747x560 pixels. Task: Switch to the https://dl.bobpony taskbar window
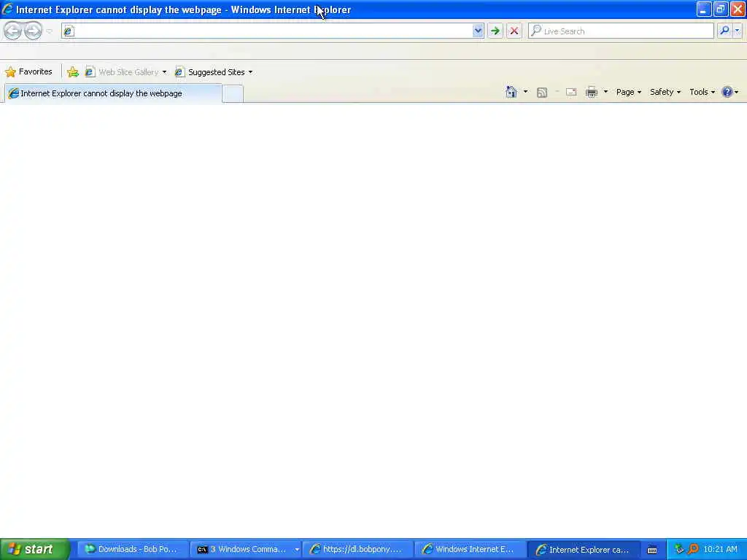click(x=357, y=550)
